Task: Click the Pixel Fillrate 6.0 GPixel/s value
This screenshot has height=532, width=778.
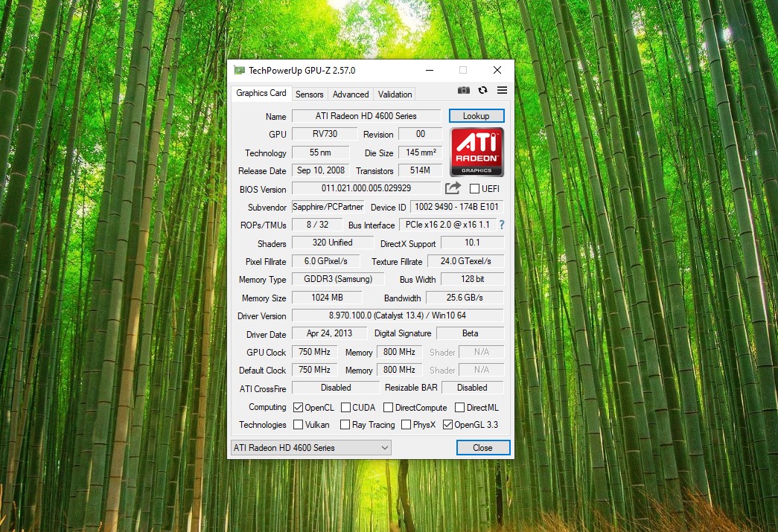Action: 325,261
